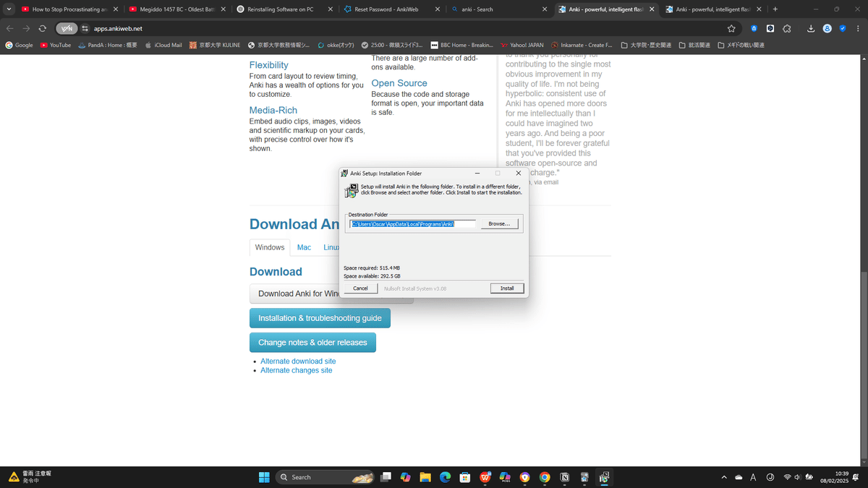Click the browser back arrow
Image resolution: width=868 pixels, height=488 pixels.
point(10,28)
